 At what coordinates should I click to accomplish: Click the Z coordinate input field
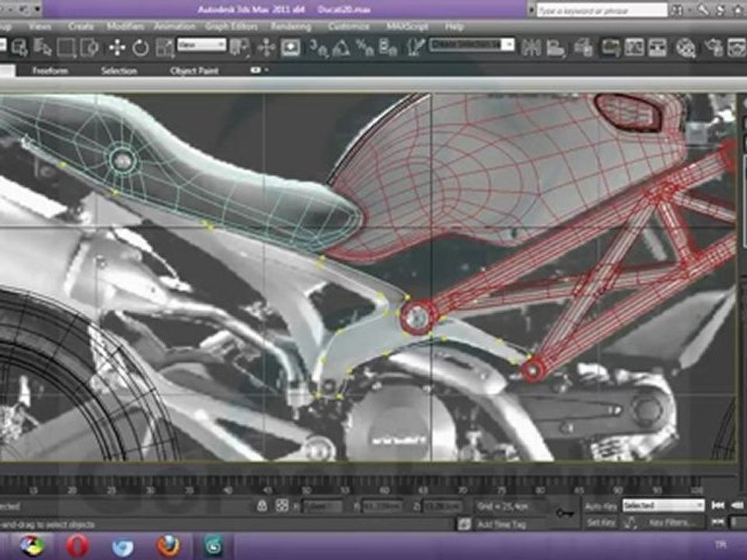coord(442,506)
